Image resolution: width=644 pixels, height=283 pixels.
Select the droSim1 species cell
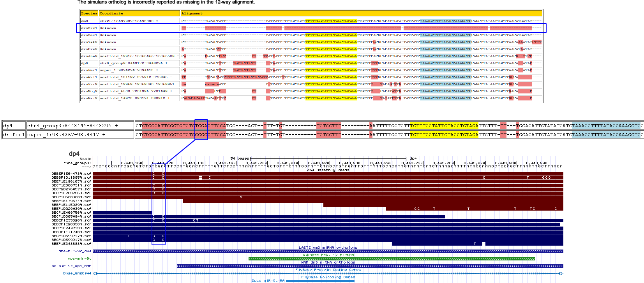click(x=89, y=28)
